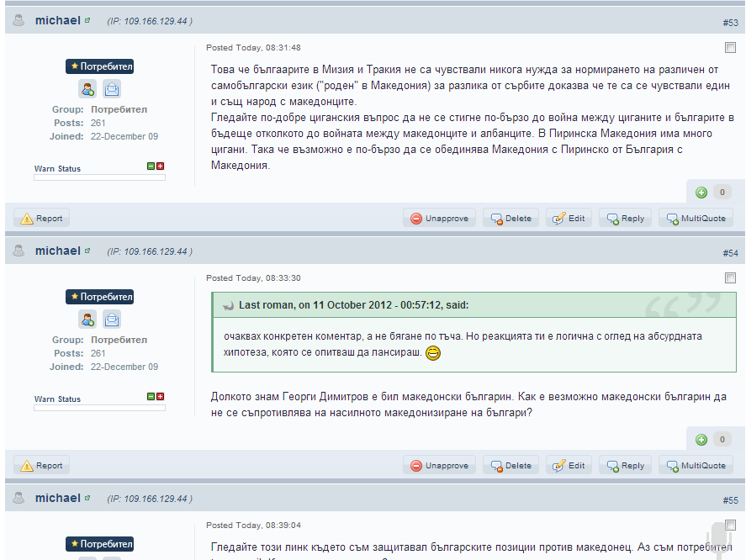Click the user avatar icon of post #53

pyautogui.click(x=19, y=20)
